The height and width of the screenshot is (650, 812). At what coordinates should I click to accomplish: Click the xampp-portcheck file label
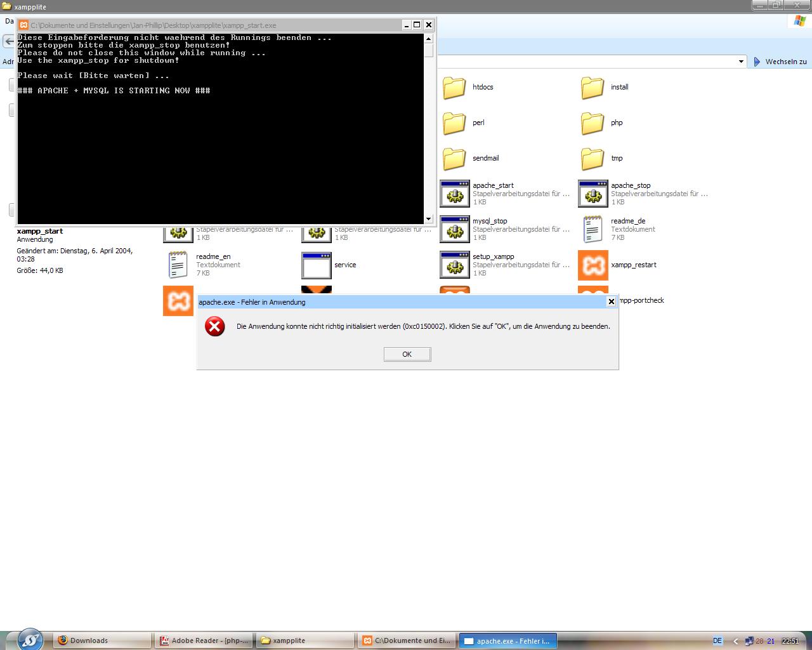click(641, 300)
